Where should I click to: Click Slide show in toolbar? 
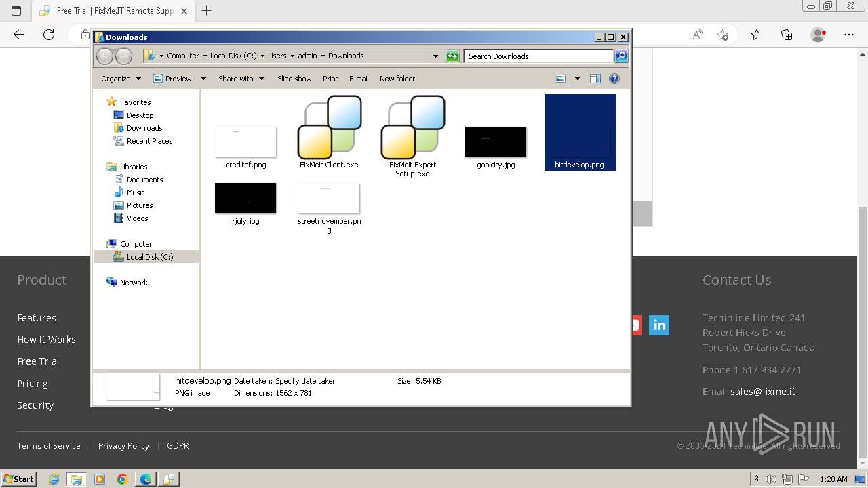(x=294, y=79)
